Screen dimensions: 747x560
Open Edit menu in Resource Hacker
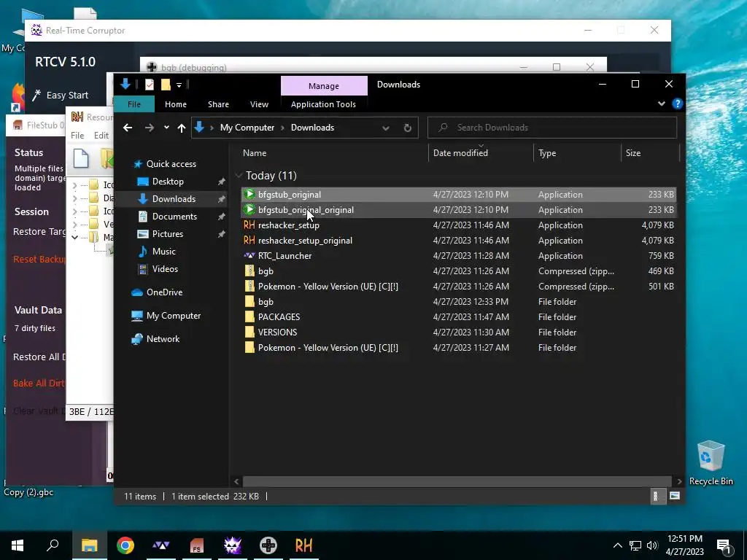101,135
